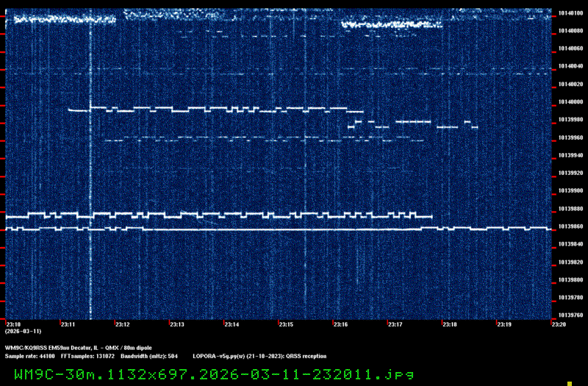Click the 10140020 frequency label

(570, 84)
